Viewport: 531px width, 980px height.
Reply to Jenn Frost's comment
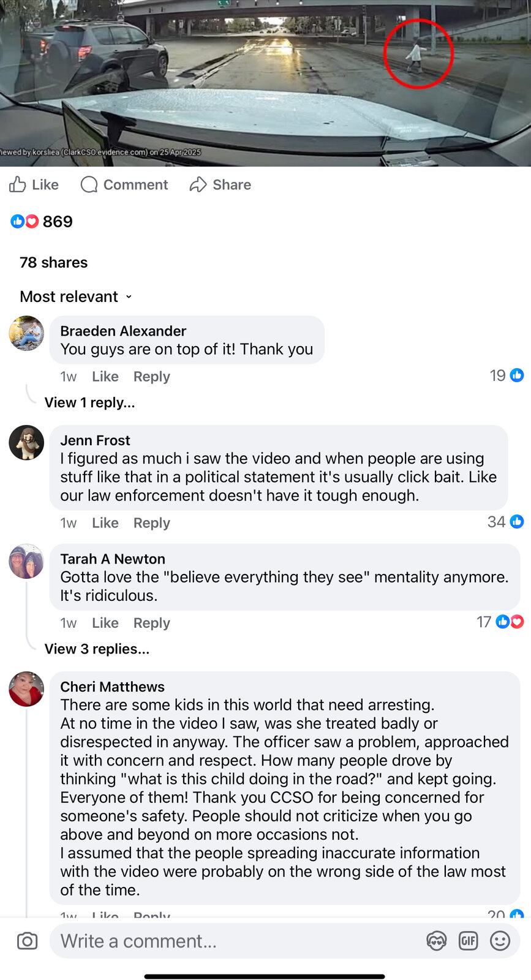[151, 523]
